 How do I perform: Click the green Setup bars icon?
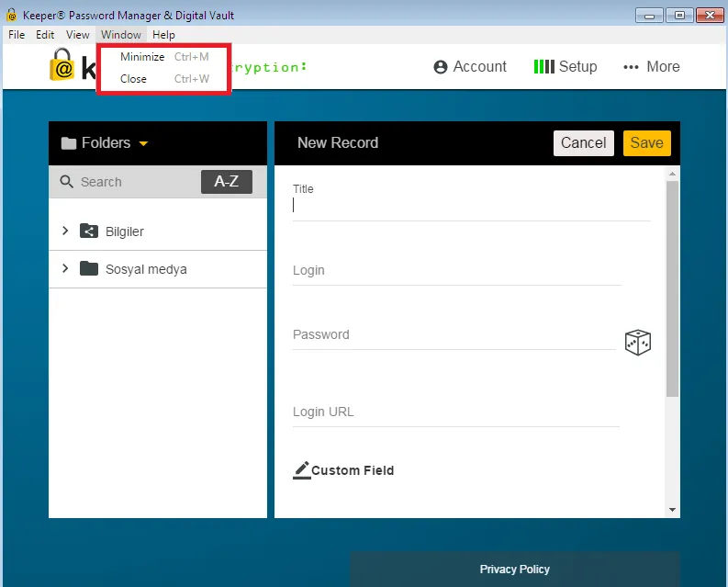point(543,66)
